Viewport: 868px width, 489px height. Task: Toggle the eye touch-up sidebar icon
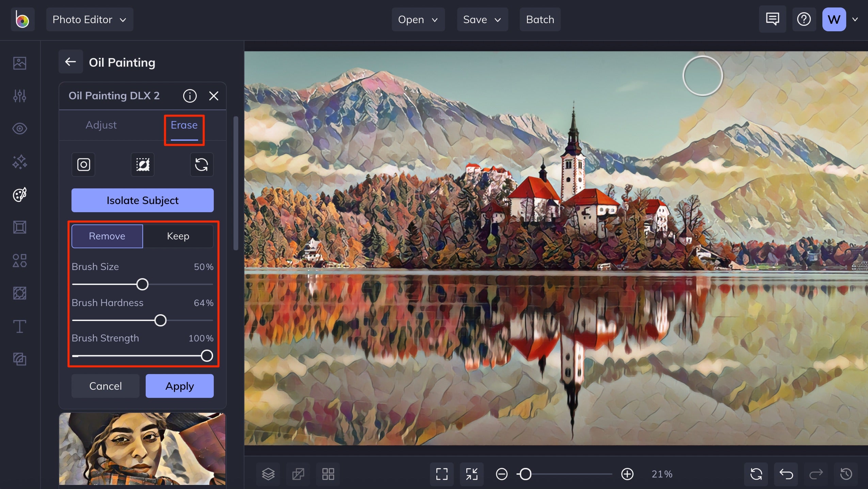click(x=19, y=129)
